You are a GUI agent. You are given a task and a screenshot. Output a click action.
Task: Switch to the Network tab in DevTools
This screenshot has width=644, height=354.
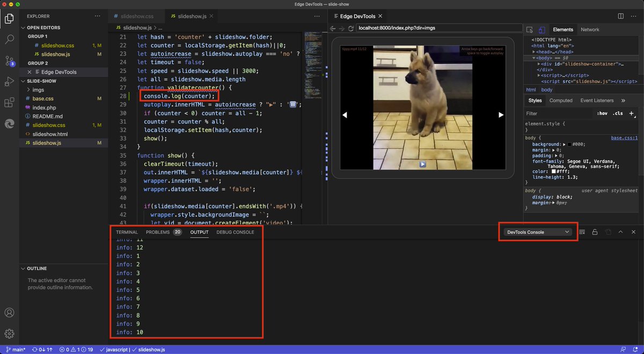click(x=590, y=30)
